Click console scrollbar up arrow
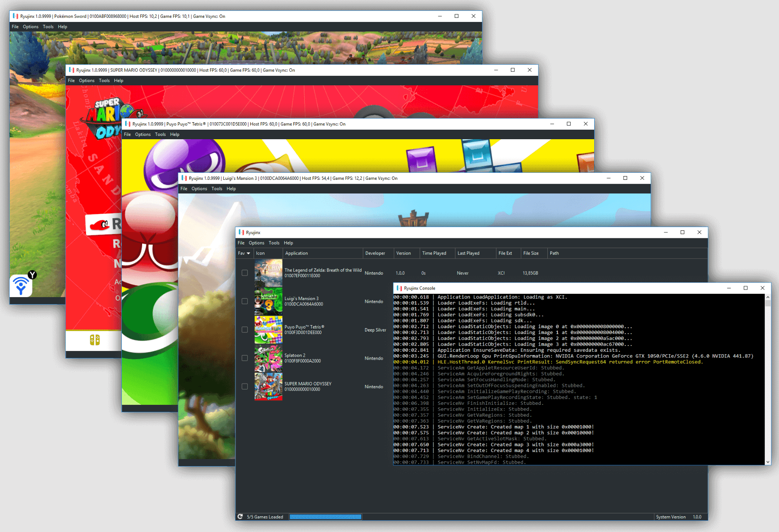Viewport: 779px width, 532px height. 767,297
